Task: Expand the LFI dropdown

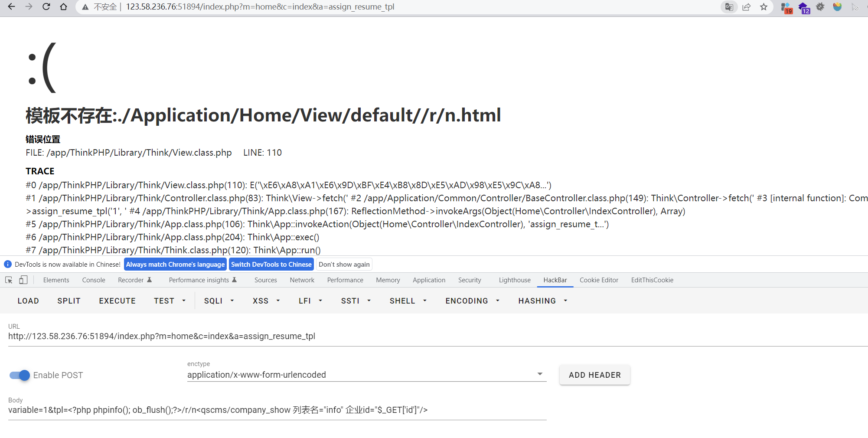Action: 310,301
